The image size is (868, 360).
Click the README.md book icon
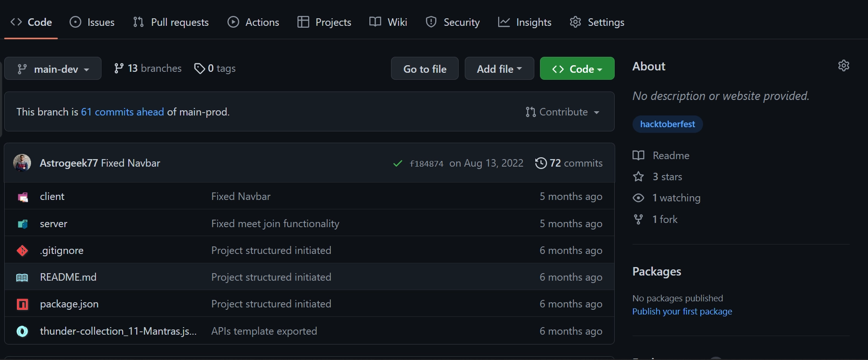coord(22,277)
